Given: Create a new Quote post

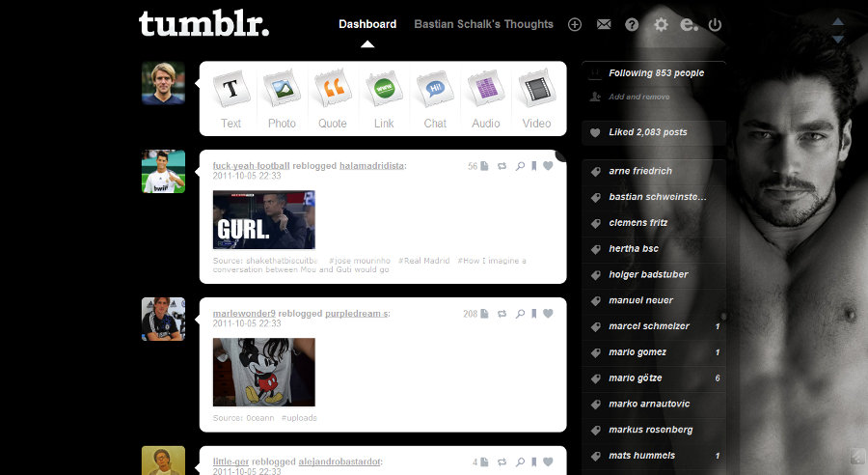Looking at the screenshot, I should coord(333,99).
